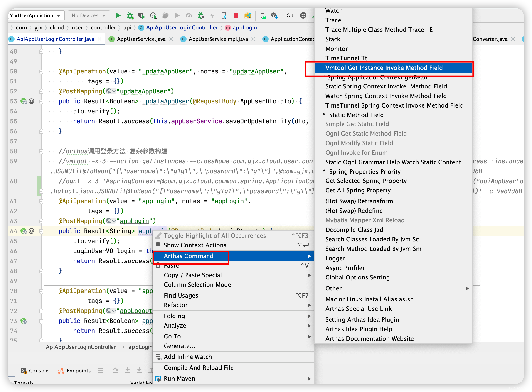The height and width of the screenshot is (392, 532).
Task: Open URL dropdown beside "updataAppUser" PostMapping
Action: tap(111, 91)
